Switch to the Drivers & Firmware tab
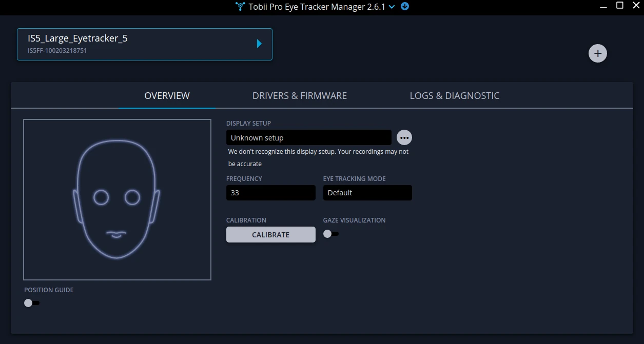The width and height of the screenshot is (644, 344). [300, 95]
